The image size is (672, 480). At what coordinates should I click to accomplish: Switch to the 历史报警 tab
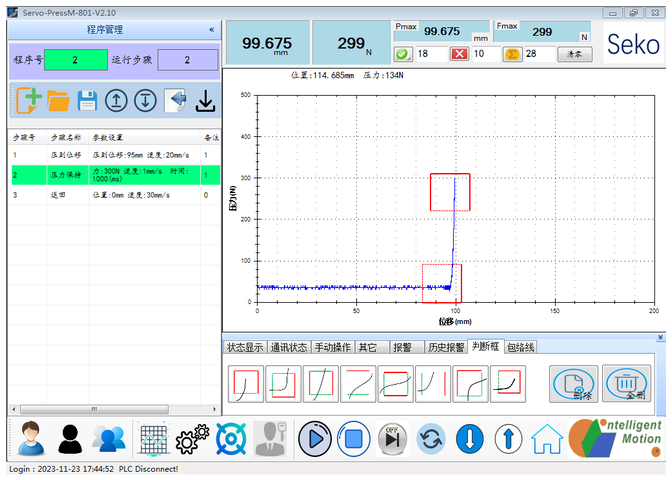tap(446, 348)
